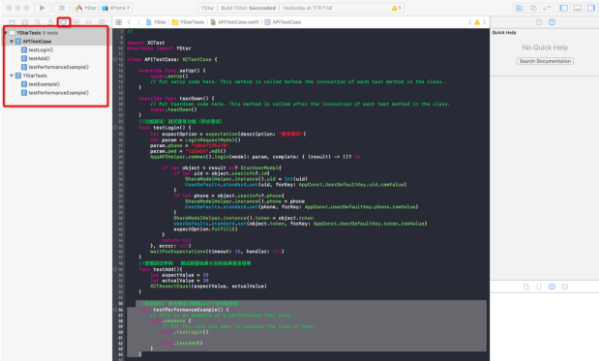Switch to the assistant editor
This screenshot has height=361, width=599.
click(533, 8)
